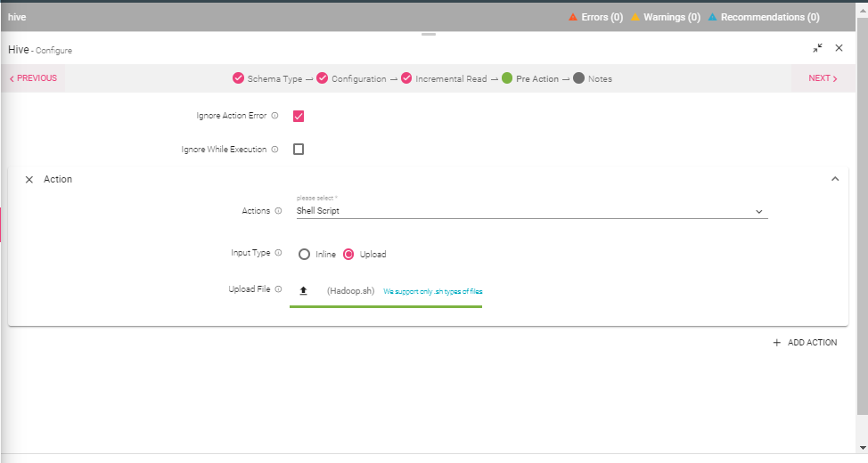Click the Recommendations blue triangle icon
Image resolution: width=868 pixels, height=463 pixels.
712,17
